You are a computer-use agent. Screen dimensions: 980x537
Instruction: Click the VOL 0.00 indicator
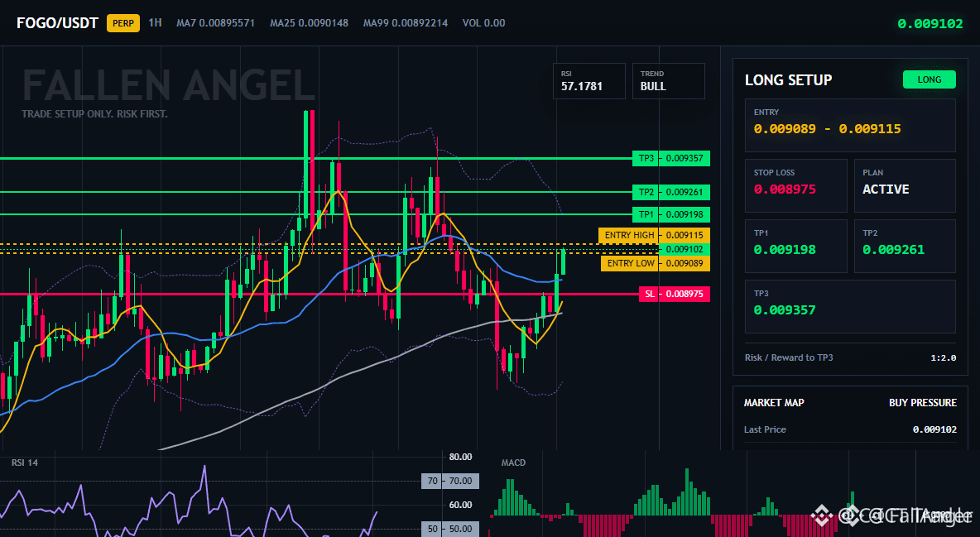click(483, 23)
